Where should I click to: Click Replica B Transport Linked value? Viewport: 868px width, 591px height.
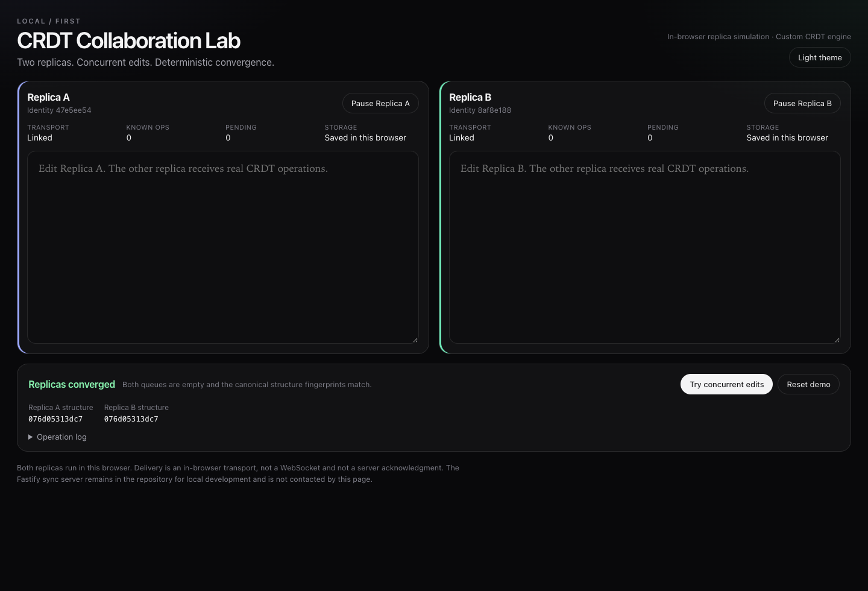click(x=462, y=137)
